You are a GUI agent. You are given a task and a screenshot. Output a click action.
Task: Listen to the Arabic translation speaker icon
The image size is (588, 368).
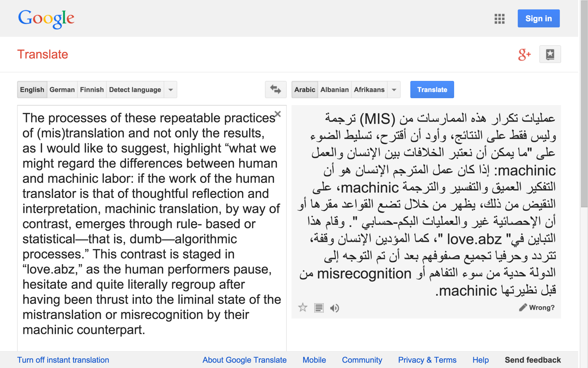[x=334, y=308]
